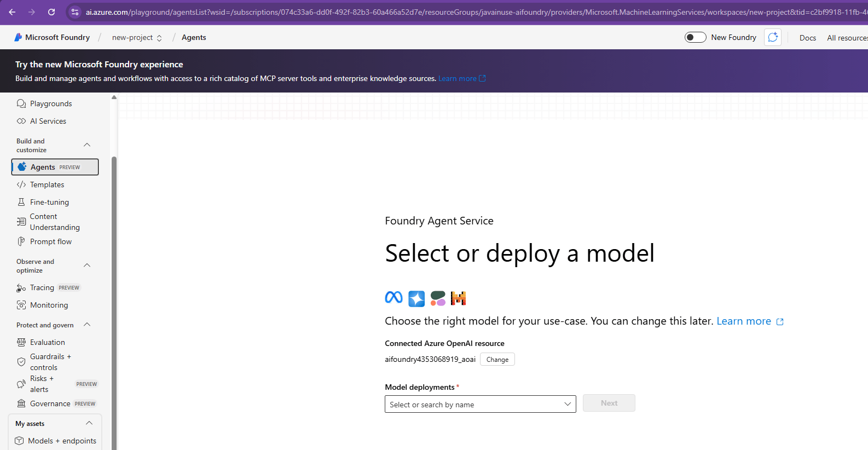This screenshot has height=450, width=868.
Task: Click the Change resource button
Action: click(x=497, y=359)
